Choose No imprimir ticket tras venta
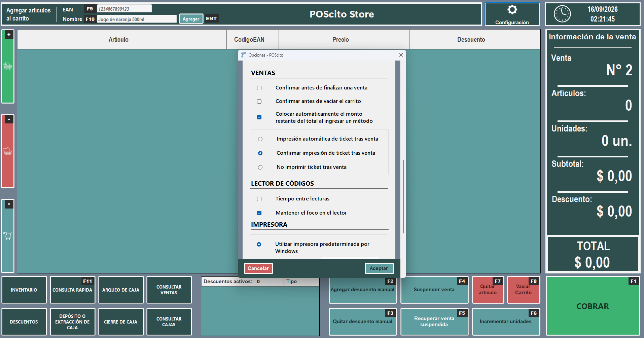 260,167
